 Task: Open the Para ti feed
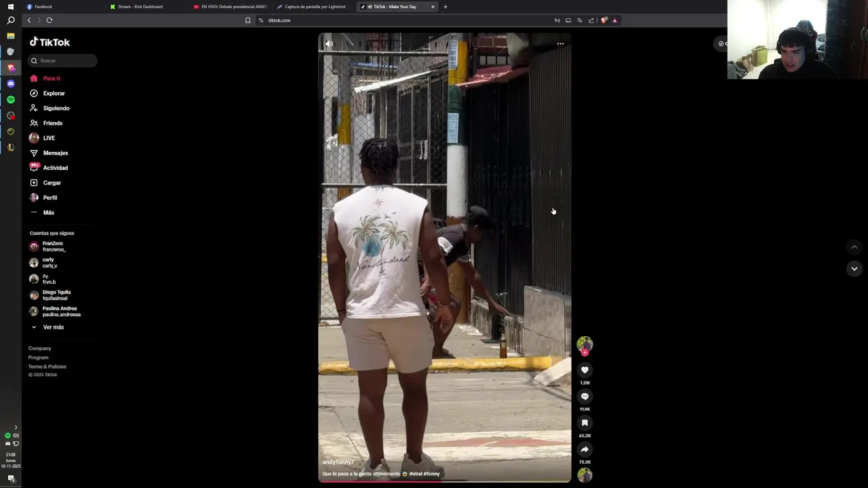coord(45,79)
